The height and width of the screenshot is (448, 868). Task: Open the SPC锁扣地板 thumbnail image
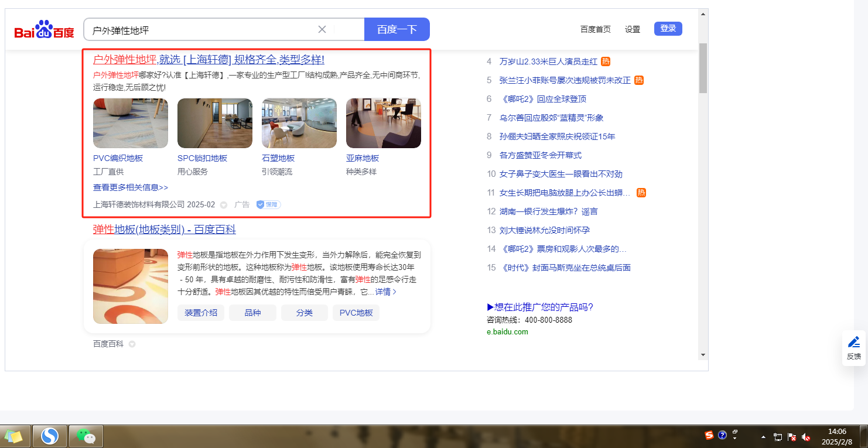click(x=215, y=123)
